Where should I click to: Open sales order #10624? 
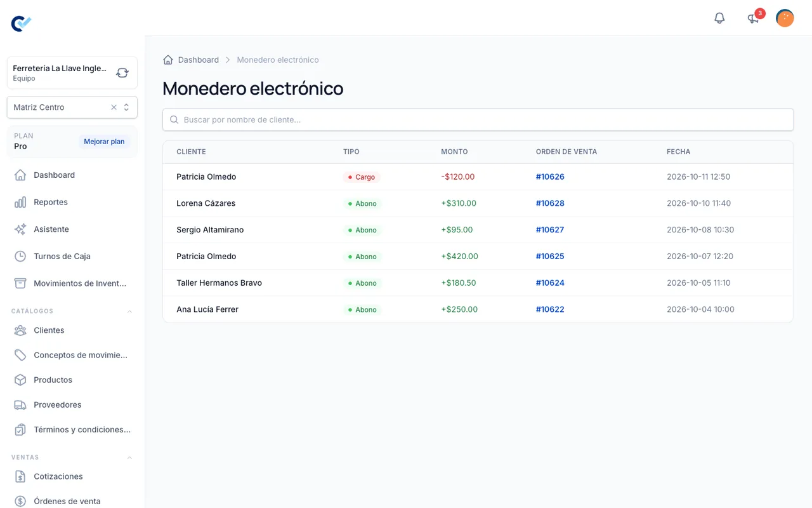click(x=550, y=283)
